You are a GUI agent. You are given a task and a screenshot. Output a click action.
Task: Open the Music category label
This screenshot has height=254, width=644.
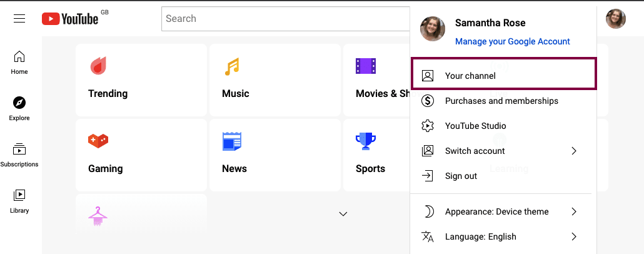click(235, 93)
